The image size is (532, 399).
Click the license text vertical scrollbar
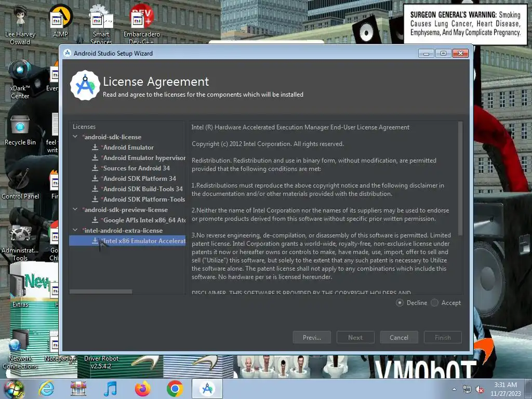coord(460,179)
